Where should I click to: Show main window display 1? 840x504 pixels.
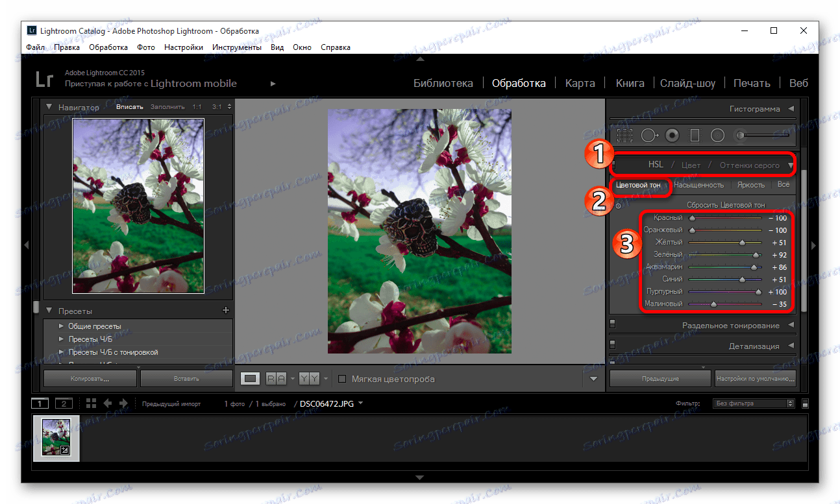(40, 403)
